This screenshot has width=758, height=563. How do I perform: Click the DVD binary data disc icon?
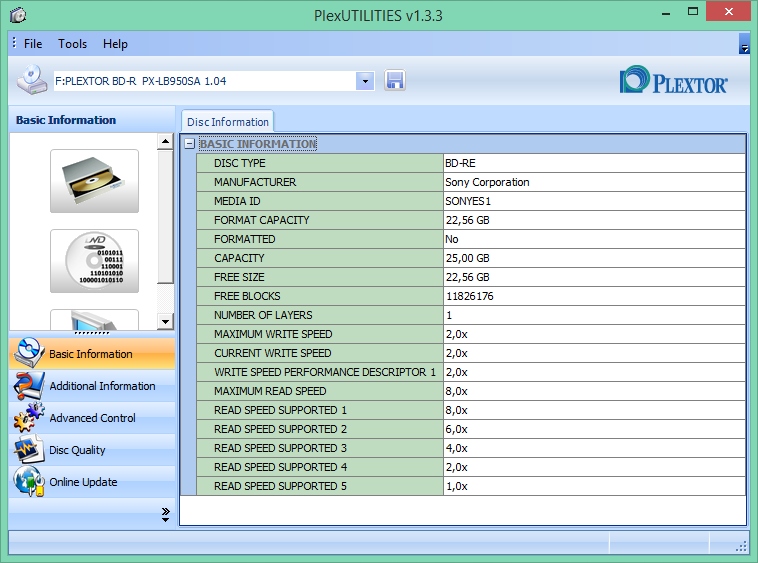94,261
